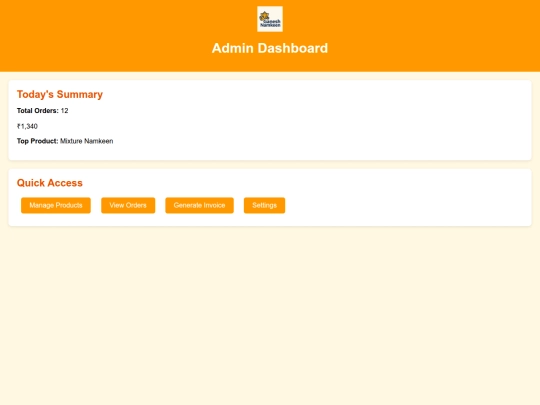Click the ₹1,340 amount
The width and height of the screenshot is (540, 405).
(27, 126)
